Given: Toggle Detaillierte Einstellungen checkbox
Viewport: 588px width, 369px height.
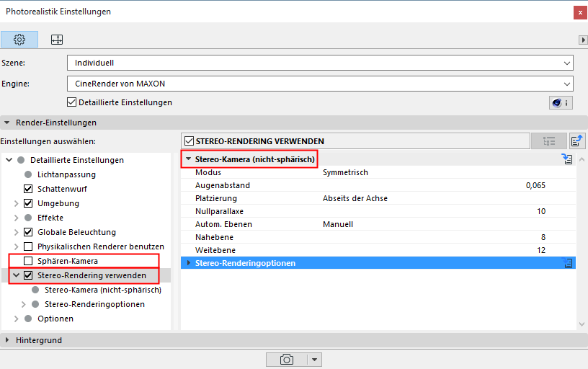Looking at the screenshot, I should coord(71,102).
